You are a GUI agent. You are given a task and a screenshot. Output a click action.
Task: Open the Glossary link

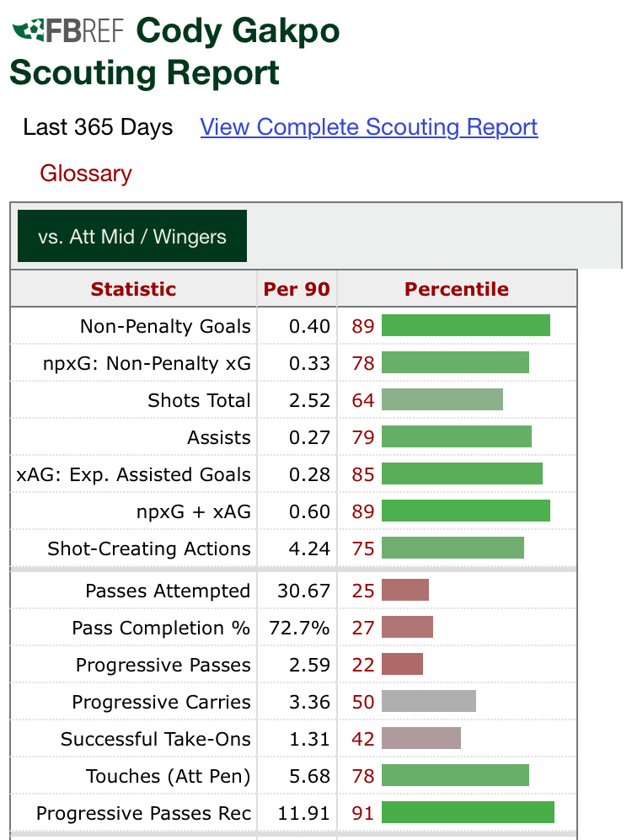pyautogui.click(x=86, y=174)
